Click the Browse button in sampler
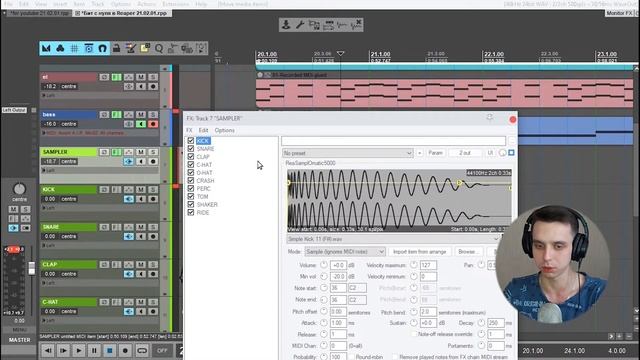640x360 pixels. 468,252
